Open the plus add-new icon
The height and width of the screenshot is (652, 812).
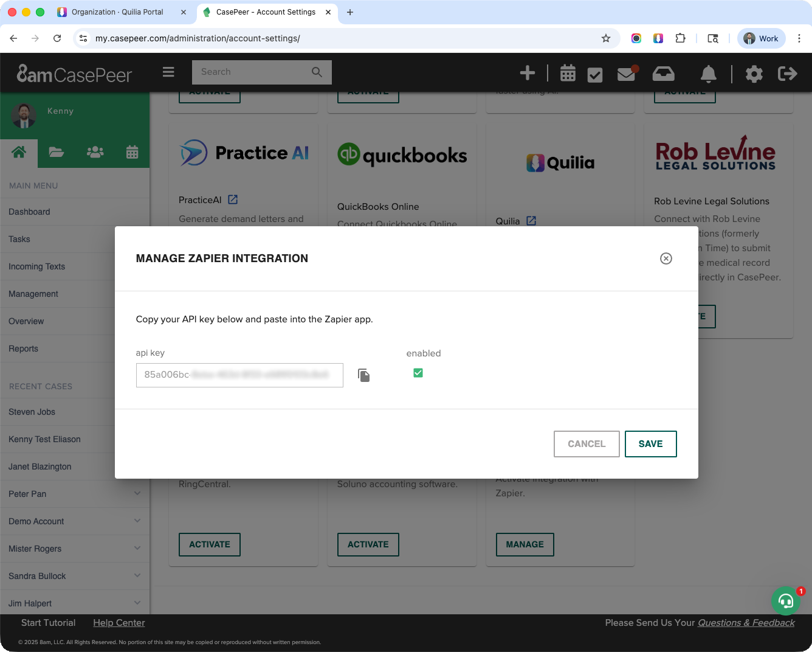point(528,74)
